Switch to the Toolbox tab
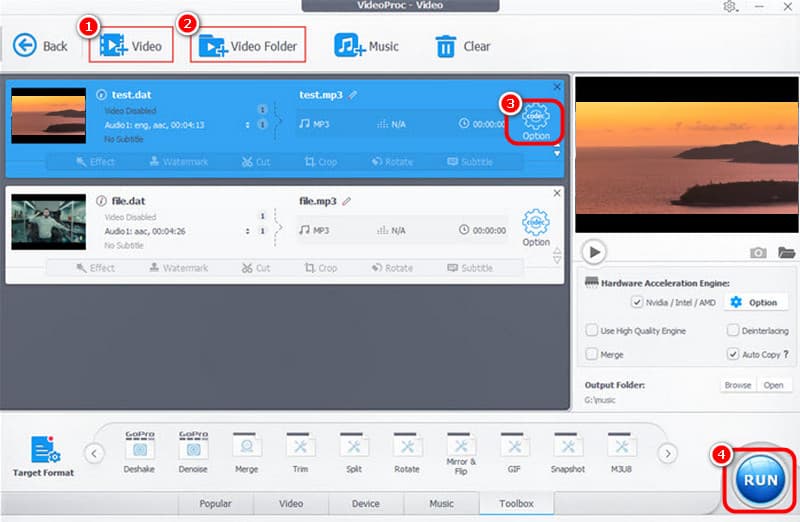 pyautogui.click(x=516, y=504)
